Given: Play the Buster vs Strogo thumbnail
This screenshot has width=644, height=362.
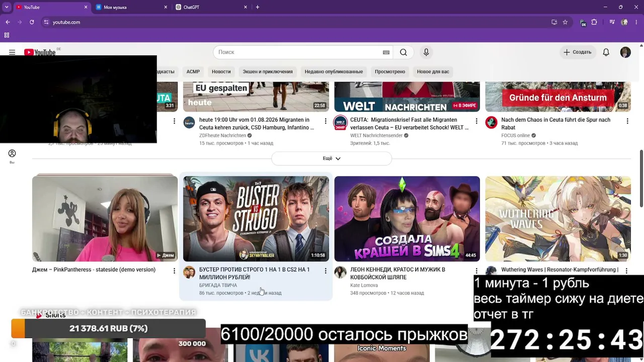Looking at the screenshot, I should pyautogui.click(x=256, y=219).
